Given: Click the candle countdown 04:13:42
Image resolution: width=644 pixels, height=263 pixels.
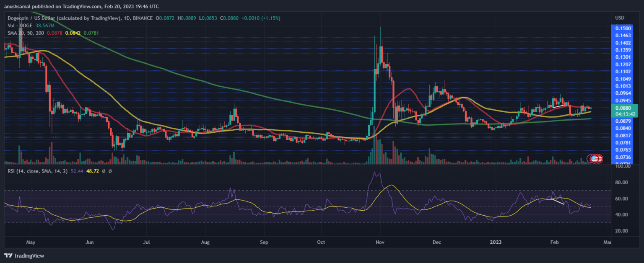Looking at the screenshot, I should pos(626,113).
